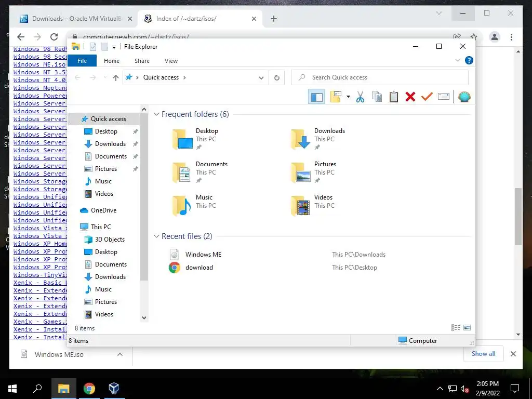Open the File ribbon tab
Screen dimensions: 532x399
pos(82,61)
